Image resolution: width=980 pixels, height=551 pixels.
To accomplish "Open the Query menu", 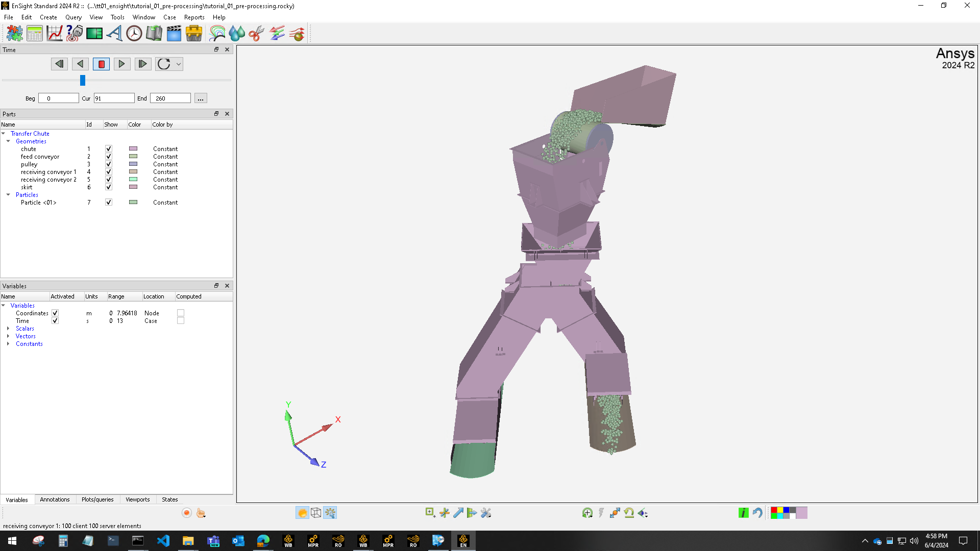I will pyautogui.click(x=73, y=17).
